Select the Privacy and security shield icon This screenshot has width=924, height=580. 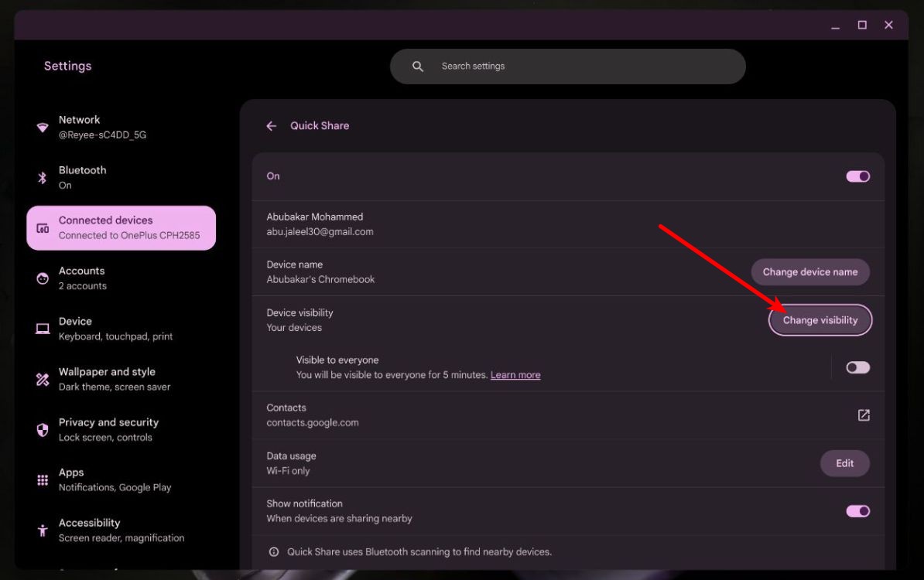(x=42, y=428)
